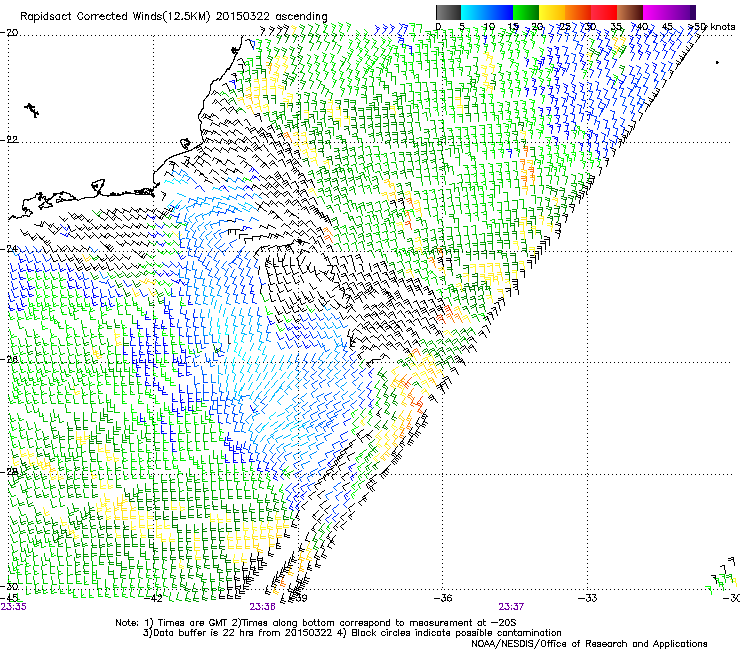The height and width of the screenshot is (650, 740).
Task: Click the '-39' longitude axis label
Action: click(x=298, y=598)
